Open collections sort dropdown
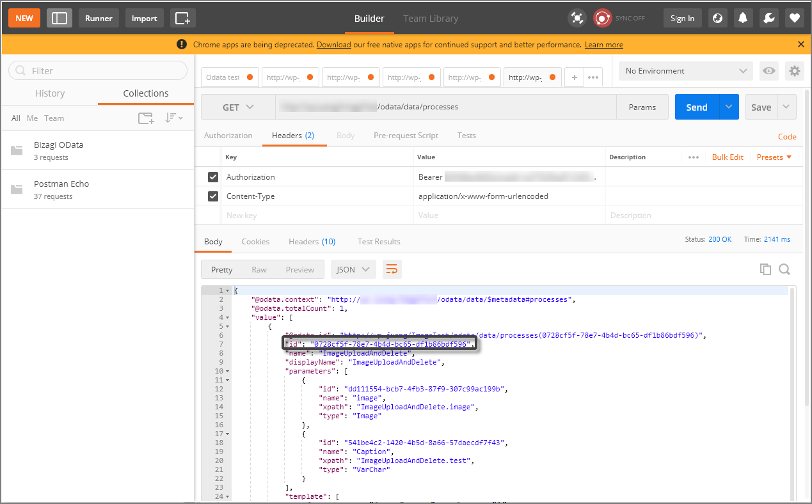This screenshot has height=504, width=812. click(x=174, y=118)
